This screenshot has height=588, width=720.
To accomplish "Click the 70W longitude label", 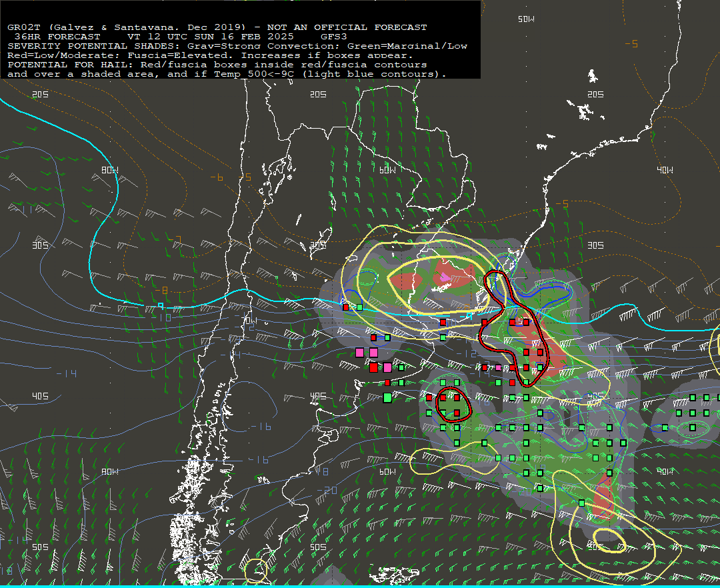I will point(249,320).
